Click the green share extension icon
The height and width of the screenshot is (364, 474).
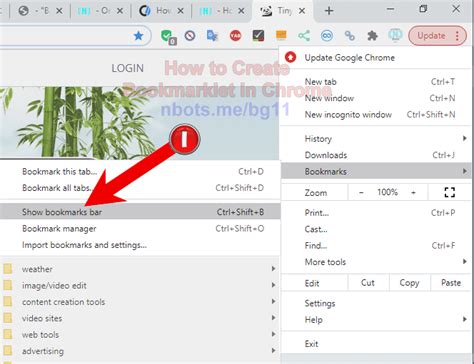(304, 35)
